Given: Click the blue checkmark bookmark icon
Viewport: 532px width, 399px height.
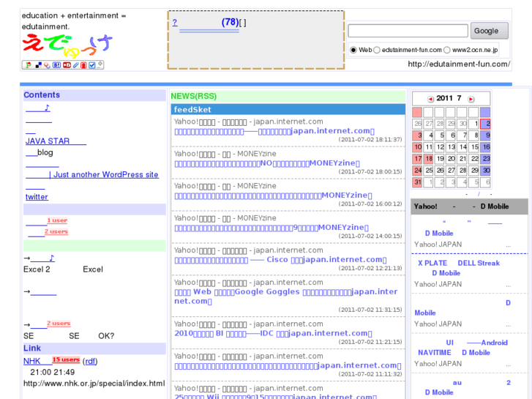Looking at the screenshot, I should coord(92,65).
